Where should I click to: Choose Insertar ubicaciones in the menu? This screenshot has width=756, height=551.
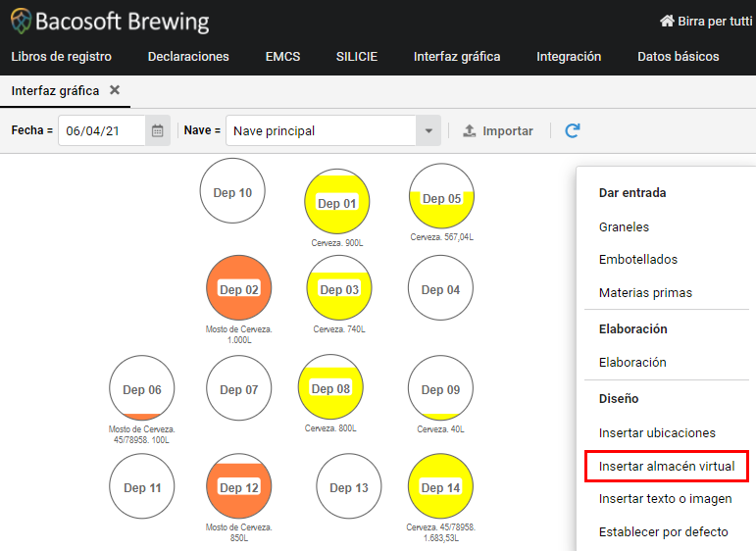click(x=657, y=433)
